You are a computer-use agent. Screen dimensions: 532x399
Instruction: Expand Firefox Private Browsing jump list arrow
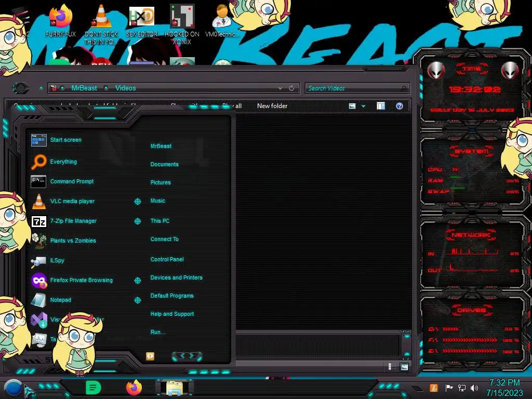[137, 281]
